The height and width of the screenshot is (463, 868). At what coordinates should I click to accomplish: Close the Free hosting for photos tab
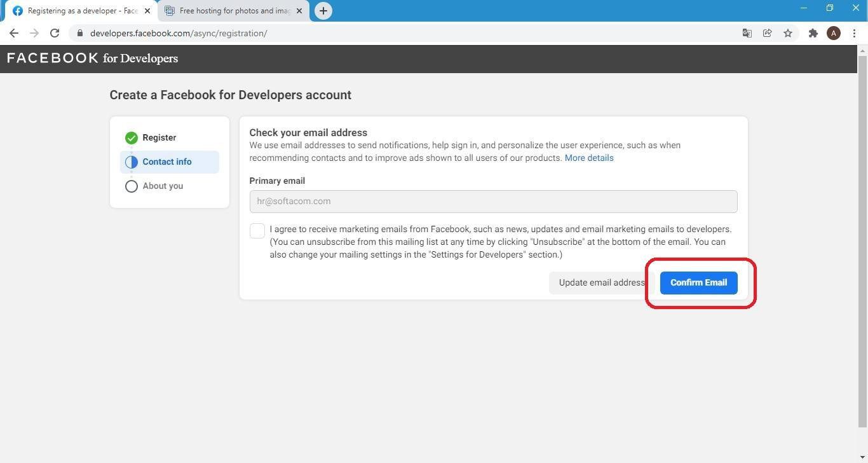(299, 11)
